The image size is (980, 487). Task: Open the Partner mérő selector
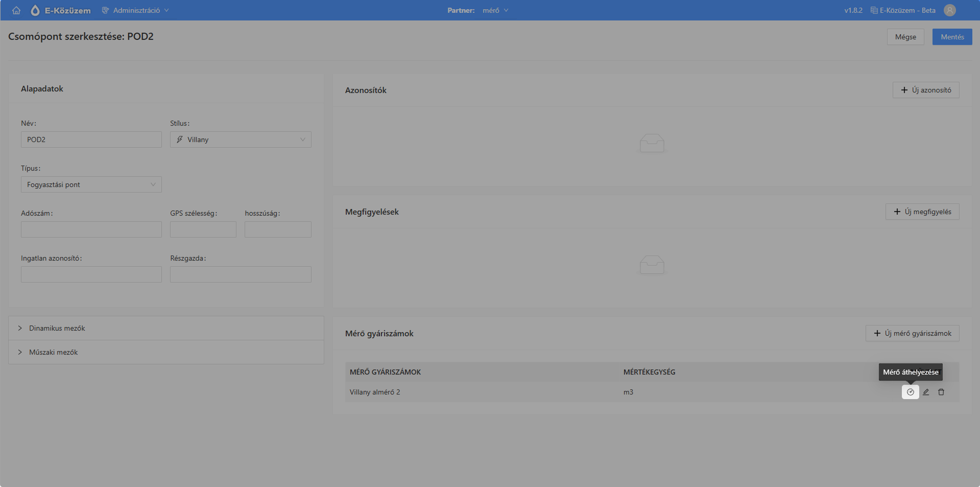pos(495,10)
